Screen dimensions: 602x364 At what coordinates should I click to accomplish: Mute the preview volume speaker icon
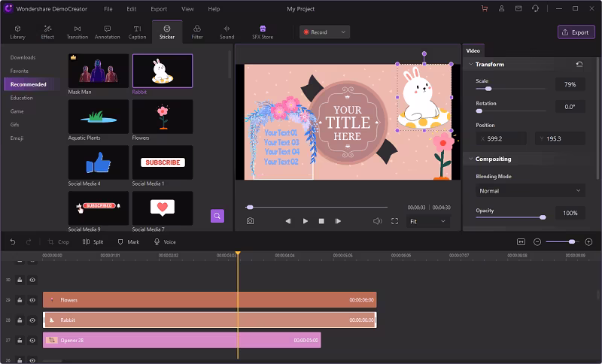pyautogui.click(x=378, y=221)
